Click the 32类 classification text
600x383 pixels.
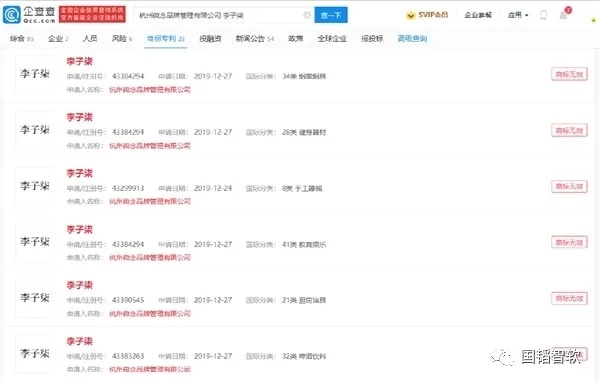[x=304, y=356]
